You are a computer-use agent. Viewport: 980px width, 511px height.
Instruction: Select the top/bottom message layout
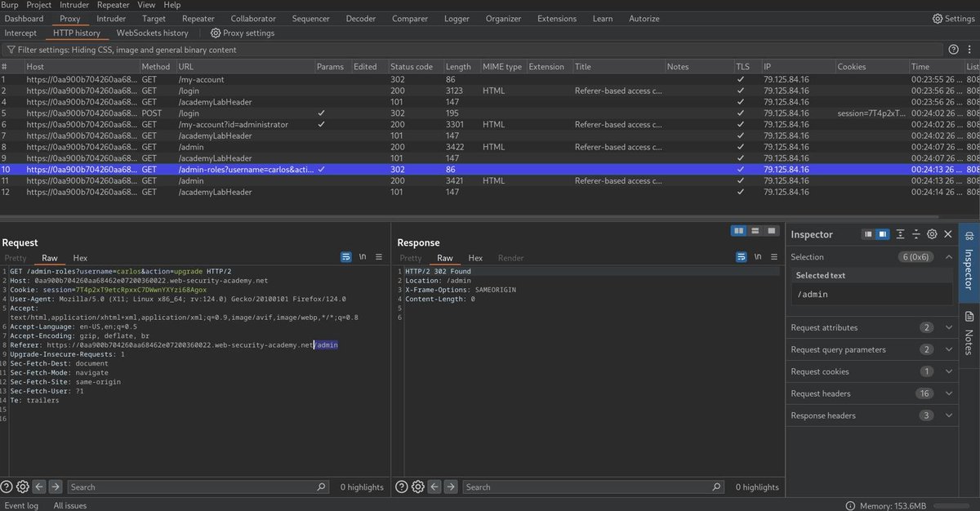pyautogui.click(x=755, y=231)
